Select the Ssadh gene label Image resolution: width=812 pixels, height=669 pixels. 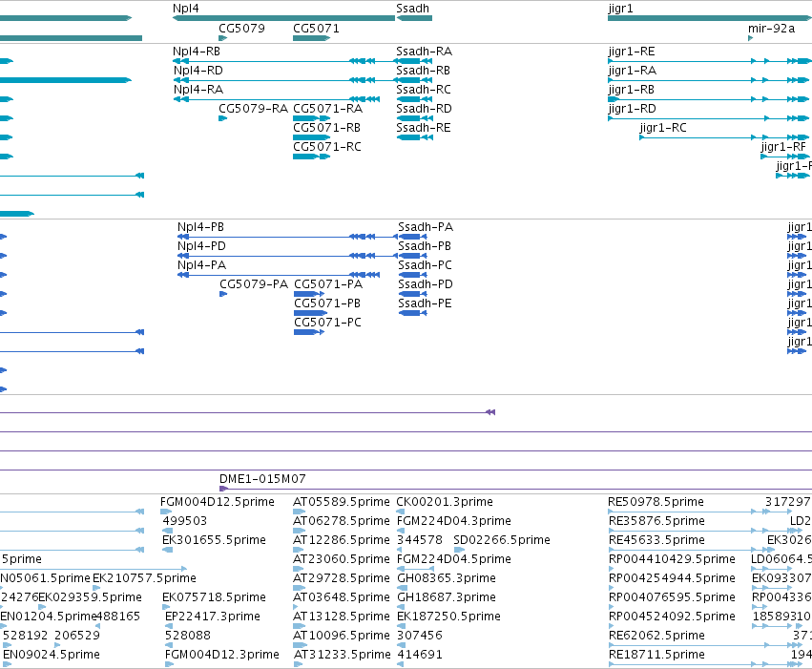click(412, 9)
